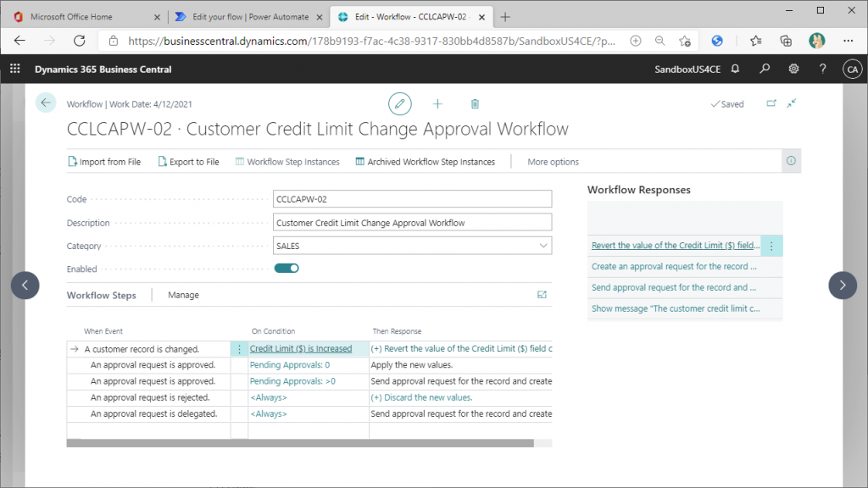This screenshot has height=488, width=868.
Task: Open Workflow Step Instances
Action: (287, 162)
